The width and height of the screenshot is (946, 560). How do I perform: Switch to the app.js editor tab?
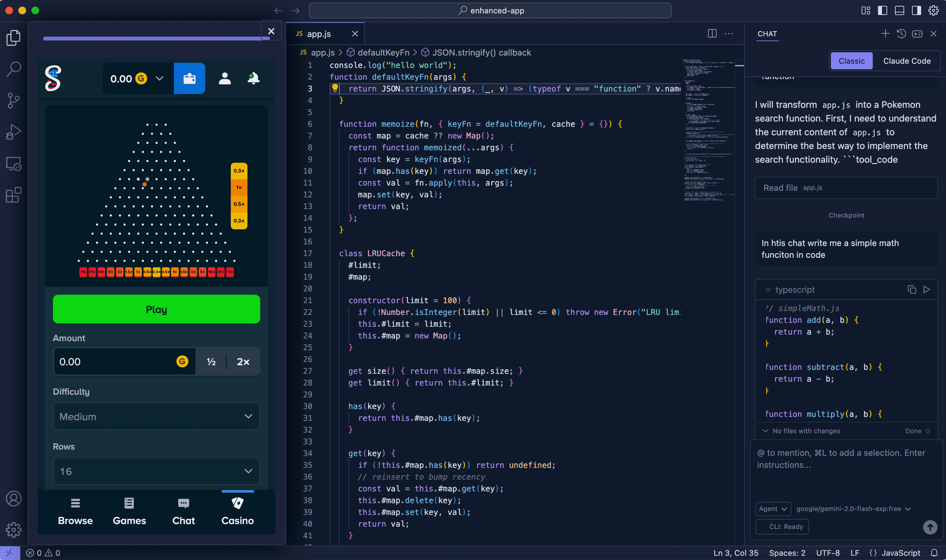point(319,34)
